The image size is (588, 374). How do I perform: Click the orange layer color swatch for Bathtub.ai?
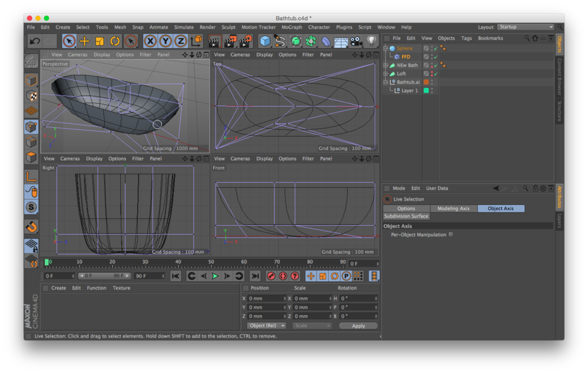426,82
